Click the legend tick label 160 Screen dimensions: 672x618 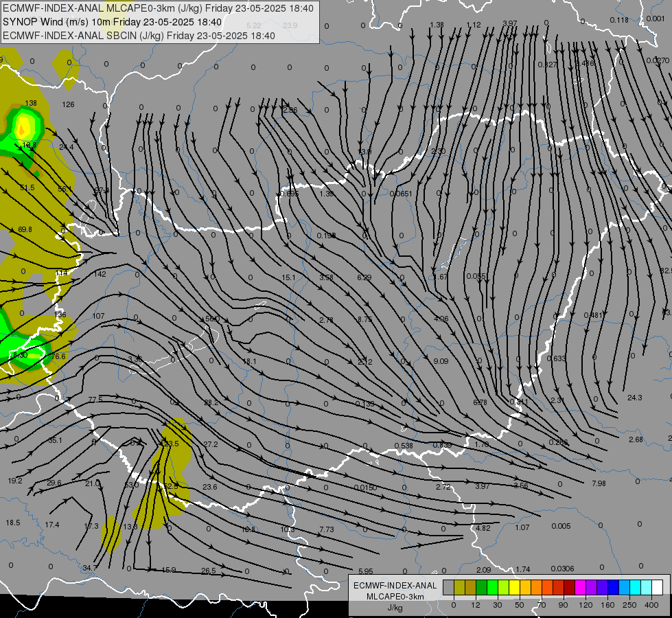[607, 605]
